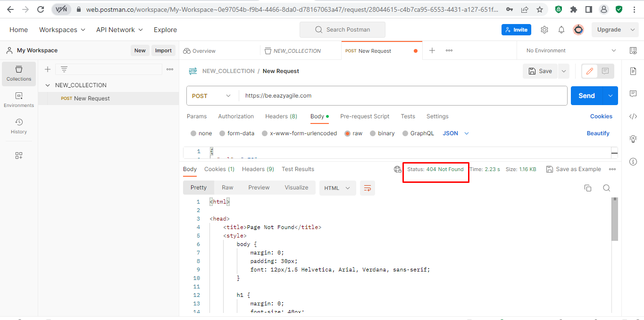Image resolution: width=644 pixels, height=320 pixels.
Task: Select raw body type
Action: (x=348, y=133)
